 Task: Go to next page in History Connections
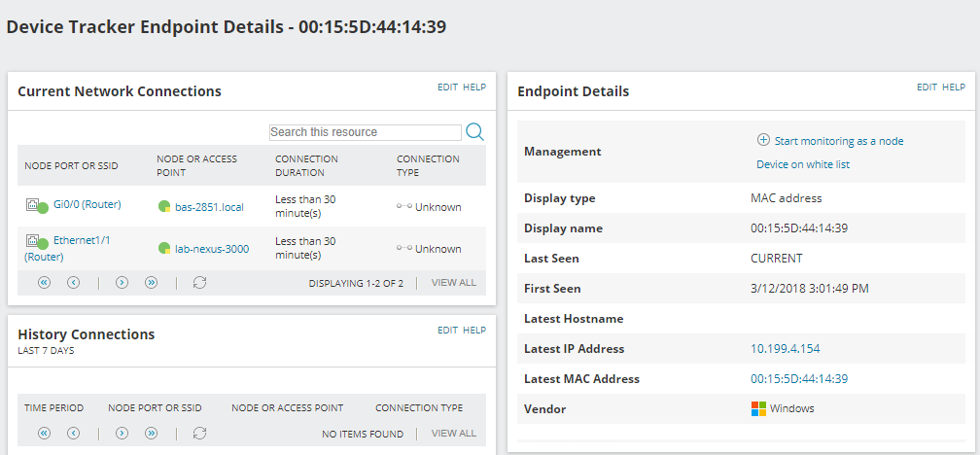[x=122, y=434]
